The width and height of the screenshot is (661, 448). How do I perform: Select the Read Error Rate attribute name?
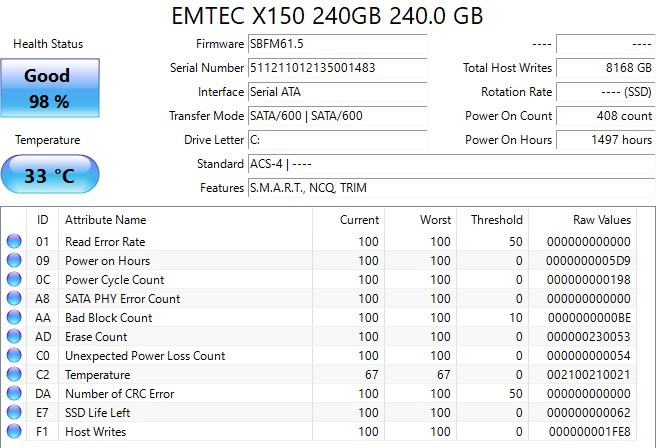click(x=105, y=242)
